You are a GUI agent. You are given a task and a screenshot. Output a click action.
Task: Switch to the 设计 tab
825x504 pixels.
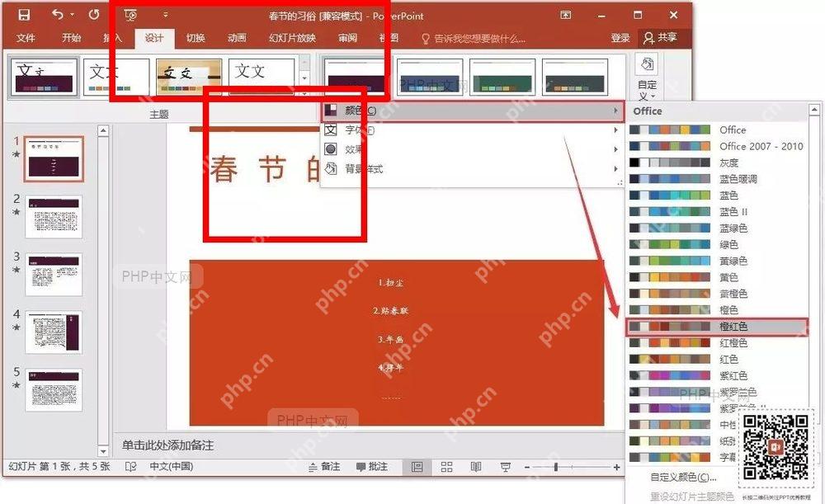coord(153,38)
